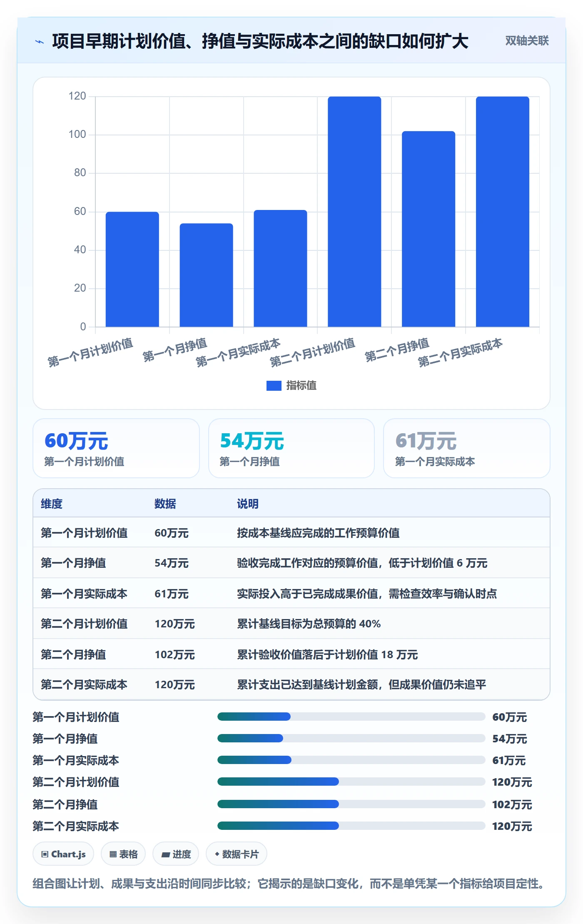This screenshot has height=924, width=583.
Task: Click the 102万元 value beside the progress bar
Action: coord(512,804)
